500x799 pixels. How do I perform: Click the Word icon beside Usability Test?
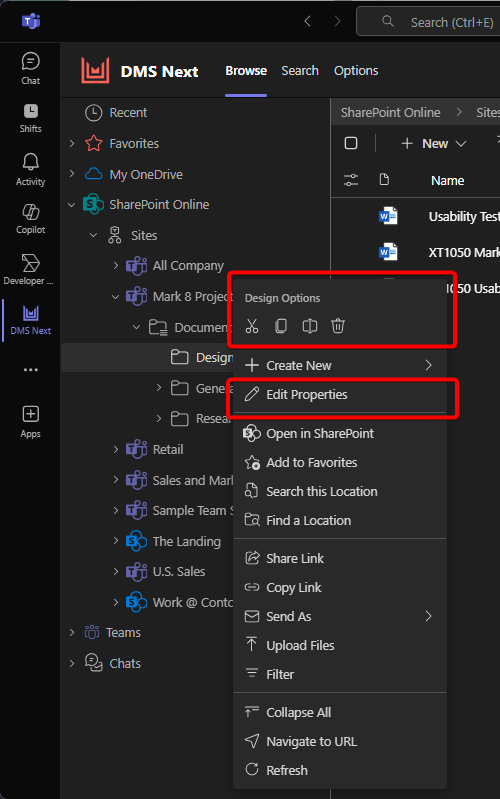(388, 216)
